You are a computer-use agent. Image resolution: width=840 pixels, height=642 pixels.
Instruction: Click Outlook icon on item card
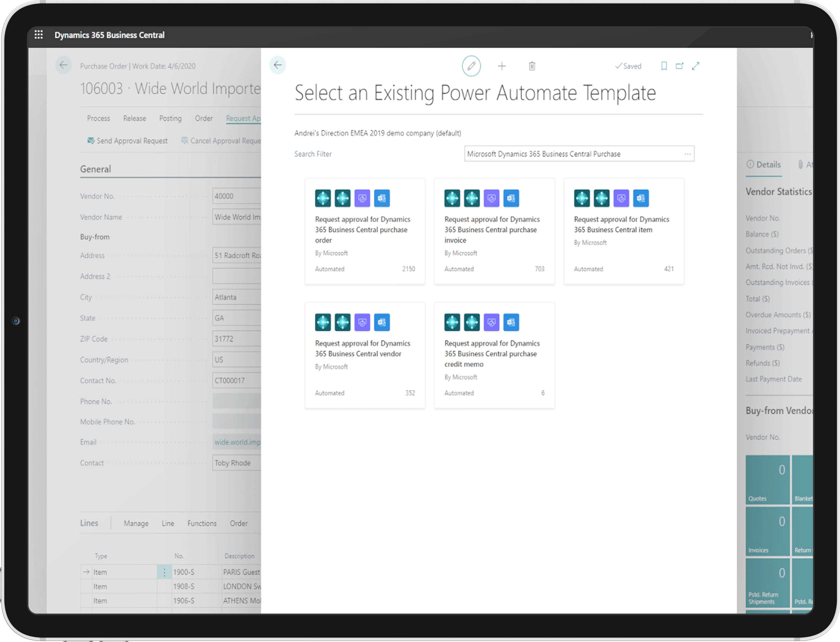click(641, 198)
